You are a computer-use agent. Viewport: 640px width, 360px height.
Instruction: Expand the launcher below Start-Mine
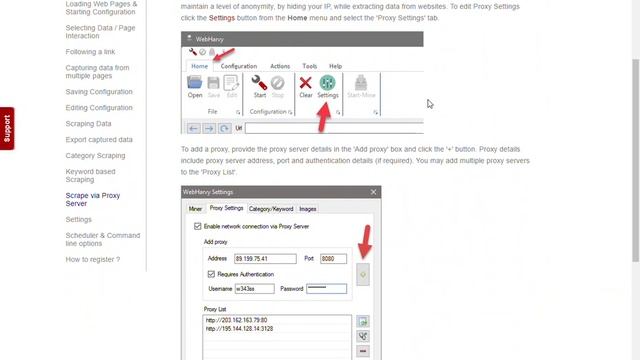click(376, 112)
